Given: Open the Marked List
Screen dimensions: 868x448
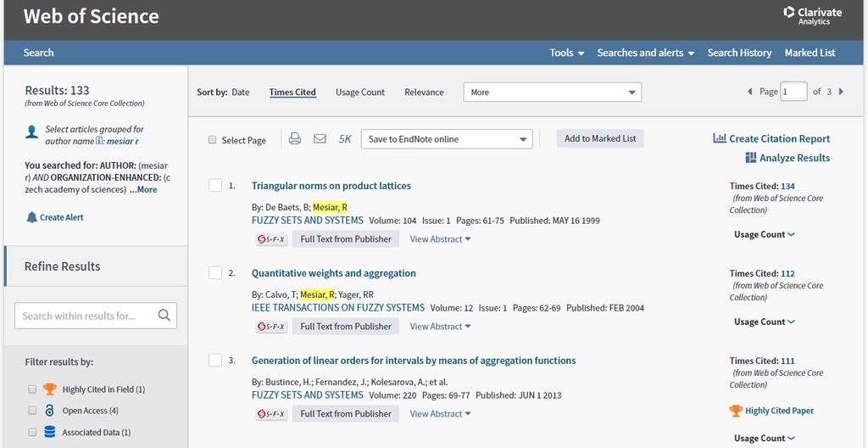Looking at the screenshot, I should (x=810, y=53).
